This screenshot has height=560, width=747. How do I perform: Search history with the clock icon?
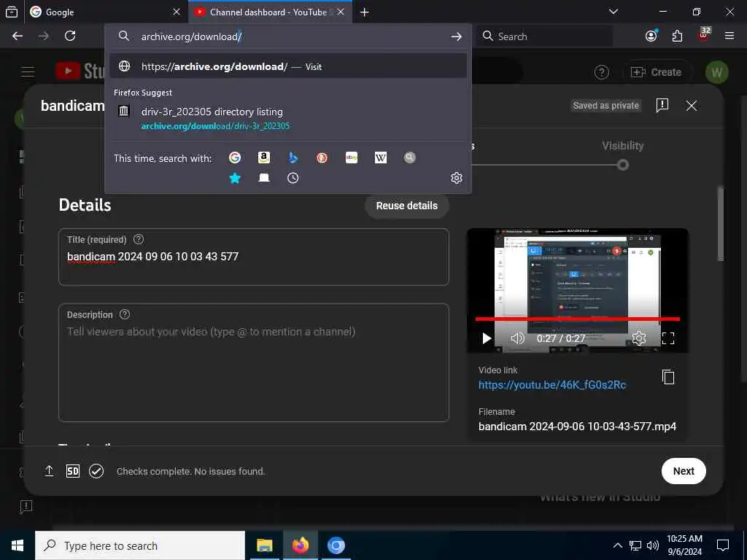click(x=293, y=178)
